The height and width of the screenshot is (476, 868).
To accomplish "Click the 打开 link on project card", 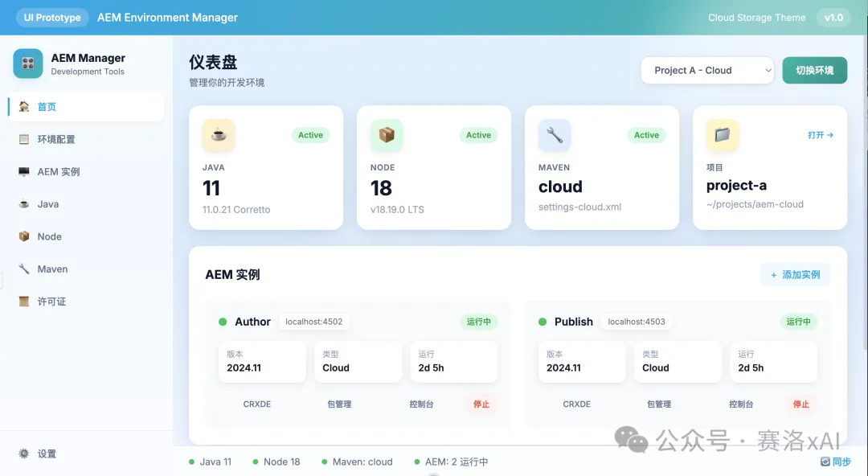I will (x=820, y=135).
